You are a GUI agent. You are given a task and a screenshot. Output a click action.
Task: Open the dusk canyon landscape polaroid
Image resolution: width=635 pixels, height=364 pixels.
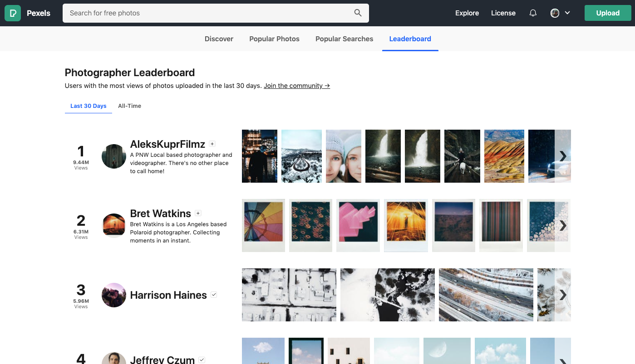(453, 225)
